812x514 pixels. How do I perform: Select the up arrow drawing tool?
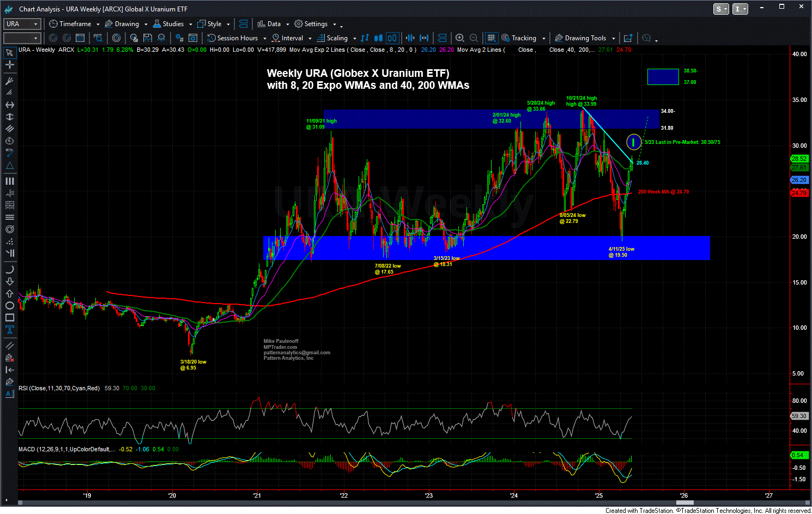tap(9, 293)
